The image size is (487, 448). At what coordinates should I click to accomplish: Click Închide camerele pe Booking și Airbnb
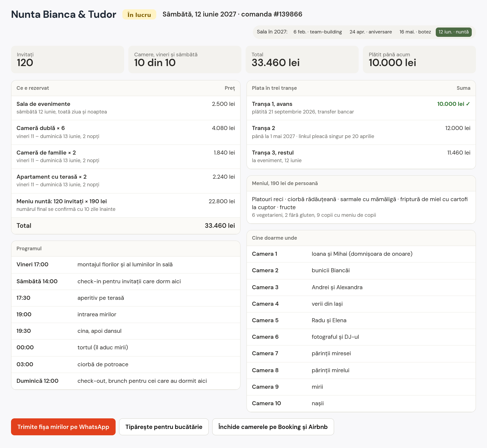point(273,427)
